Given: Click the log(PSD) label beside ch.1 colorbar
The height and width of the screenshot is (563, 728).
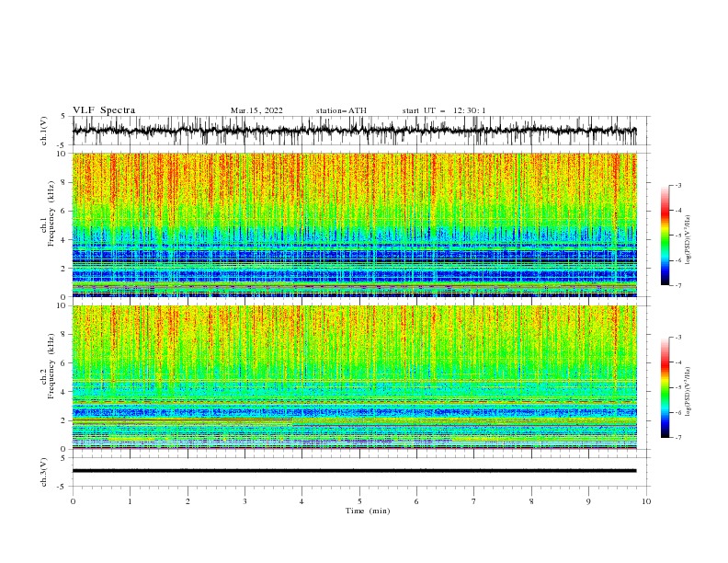Looking at the screenshot, I should pyautogui.click(x=688, y=240).
